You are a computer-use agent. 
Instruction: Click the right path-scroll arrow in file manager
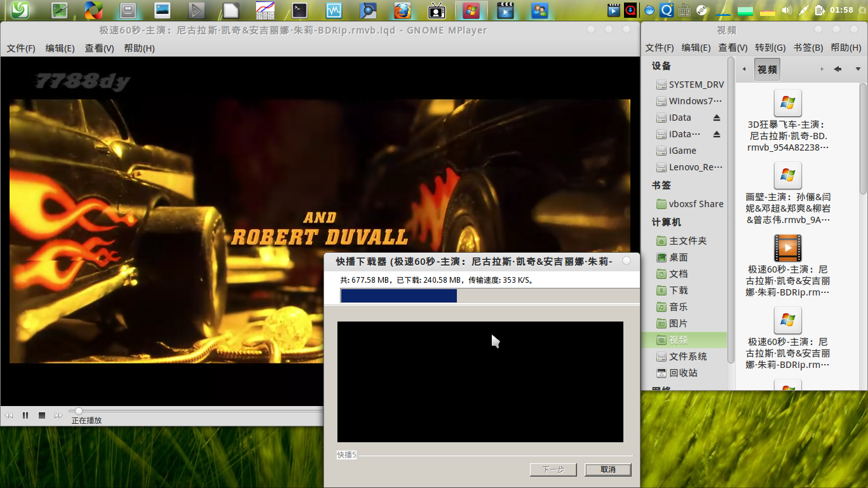[x=822, y=69]
